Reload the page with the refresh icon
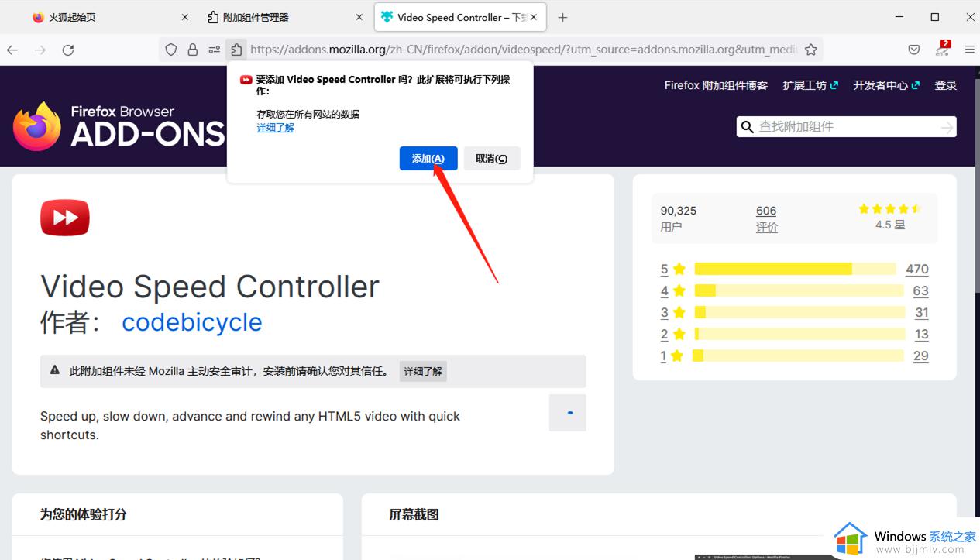This screenshot has height=560, width=980. [68, 50]
